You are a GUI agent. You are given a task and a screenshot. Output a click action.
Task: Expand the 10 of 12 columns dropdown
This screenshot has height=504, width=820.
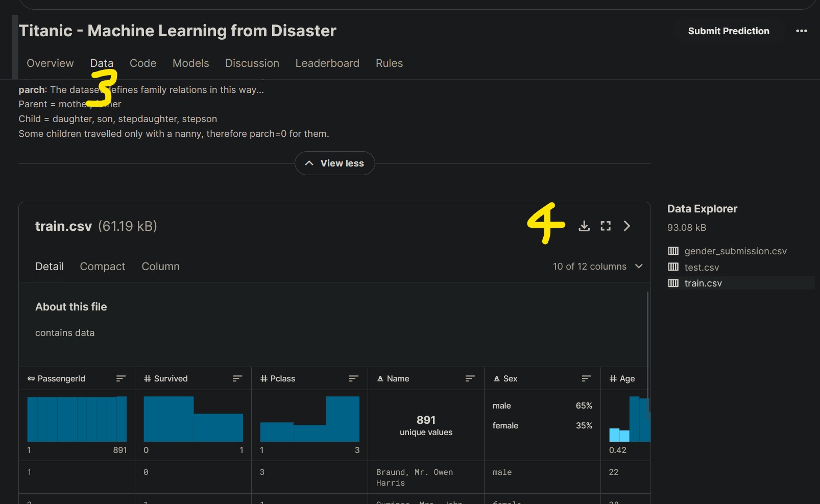[598, 267]
